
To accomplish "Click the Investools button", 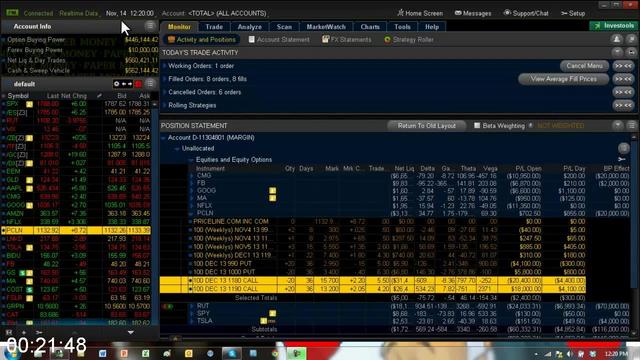I will point(614,26).
